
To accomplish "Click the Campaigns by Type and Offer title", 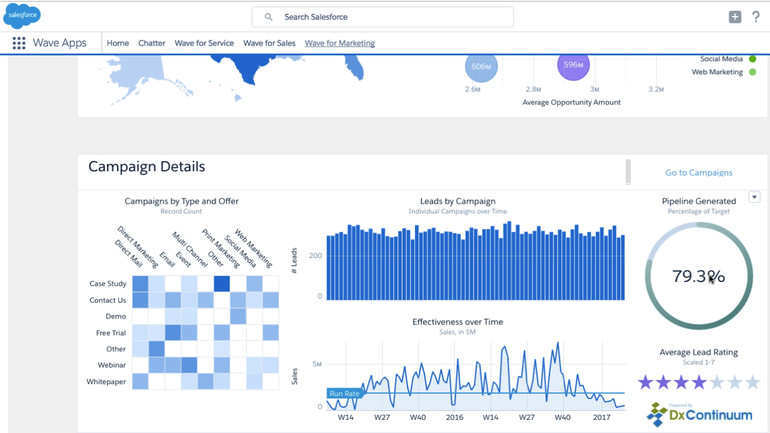I will 181,201.
